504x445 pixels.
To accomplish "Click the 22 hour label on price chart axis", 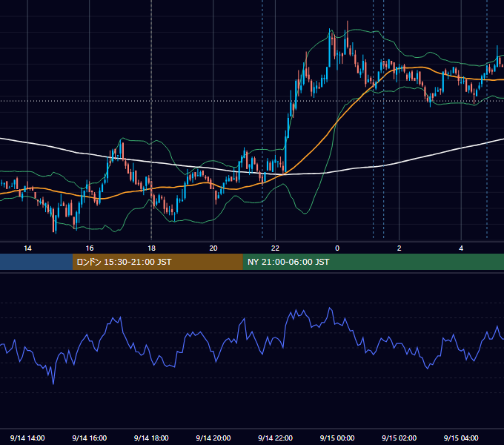I will (x=275, y=248).
